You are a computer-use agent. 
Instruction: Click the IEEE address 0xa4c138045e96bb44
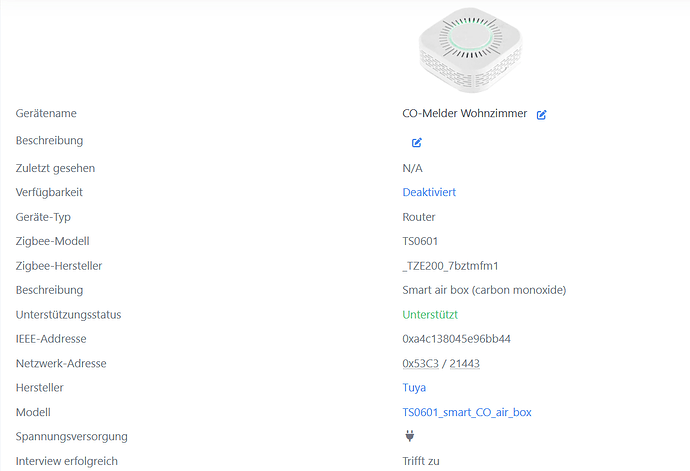tap(456, 339)
